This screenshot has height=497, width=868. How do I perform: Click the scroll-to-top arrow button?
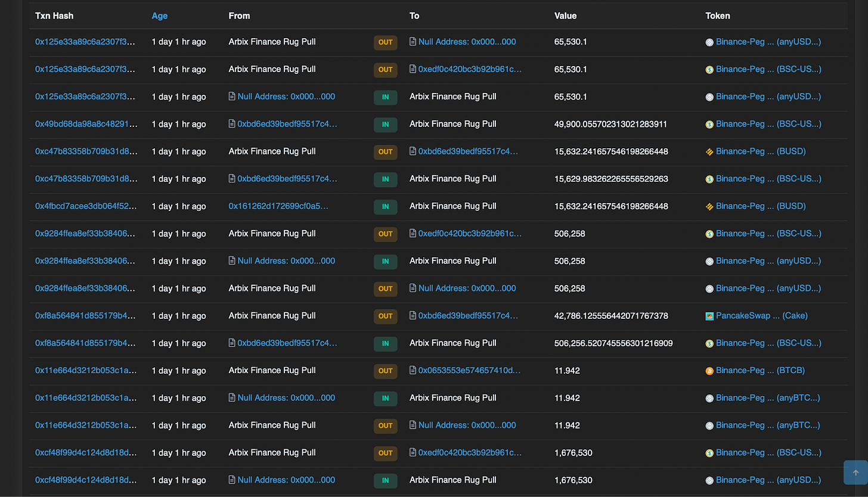tap(855, 473)
